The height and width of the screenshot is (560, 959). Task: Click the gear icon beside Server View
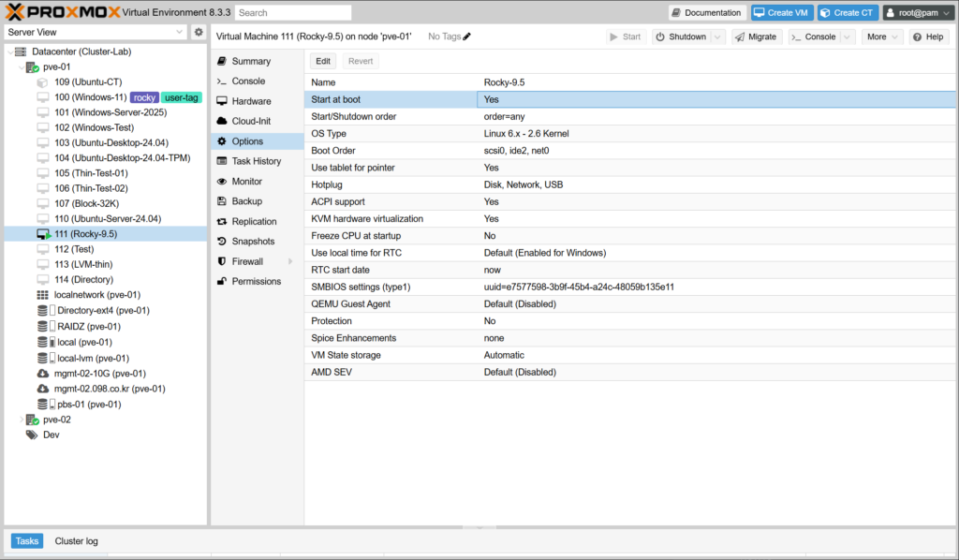click(x=199, y=32)
